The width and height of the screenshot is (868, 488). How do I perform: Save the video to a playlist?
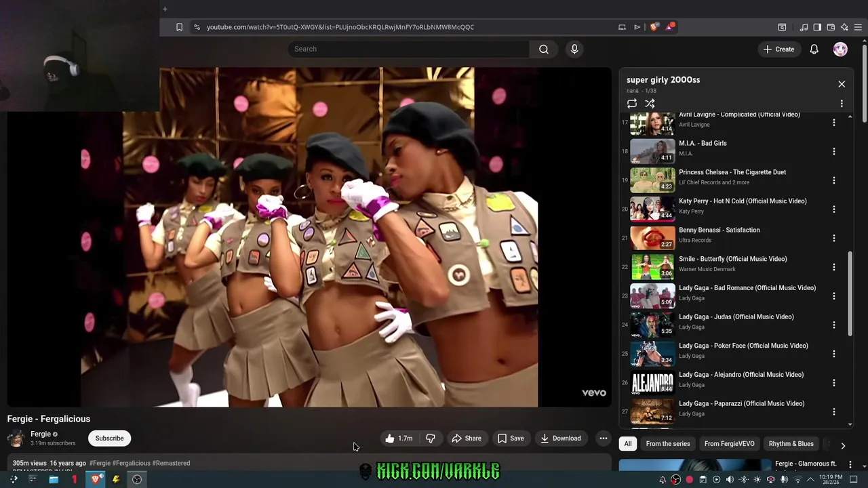click(x=511, y=439)
